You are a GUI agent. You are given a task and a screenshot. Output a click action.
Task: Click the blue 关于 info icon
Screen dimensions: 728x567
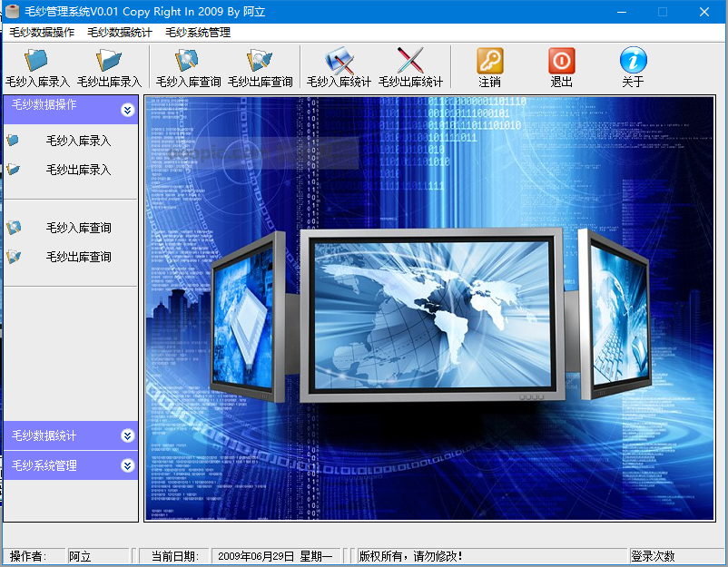(x=634, y=60)
